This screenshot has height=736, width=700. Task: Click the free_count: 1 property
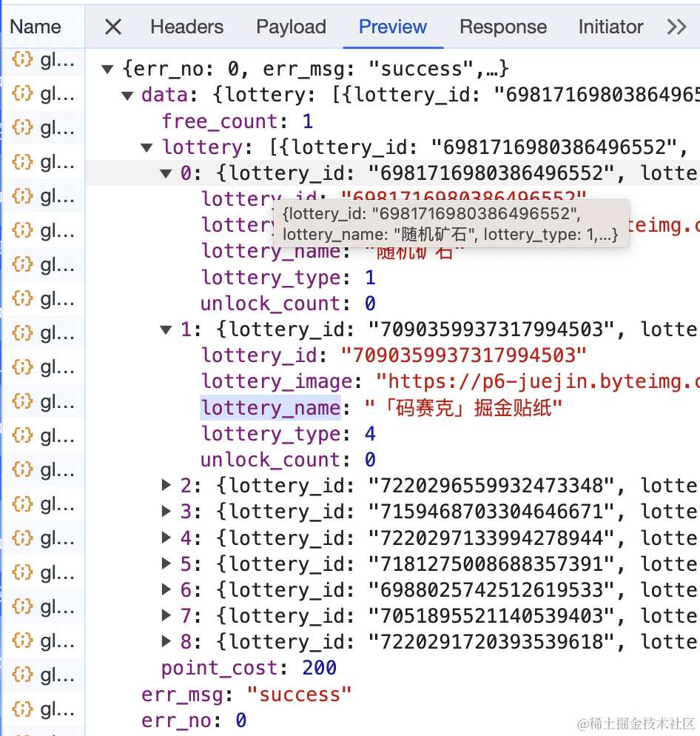pos(238,121)
